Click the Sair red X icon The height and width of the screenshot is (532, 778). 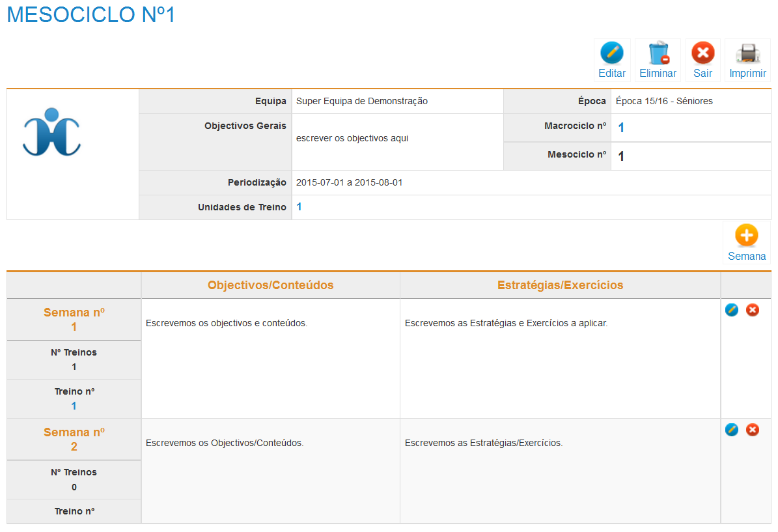coord(702,53)
